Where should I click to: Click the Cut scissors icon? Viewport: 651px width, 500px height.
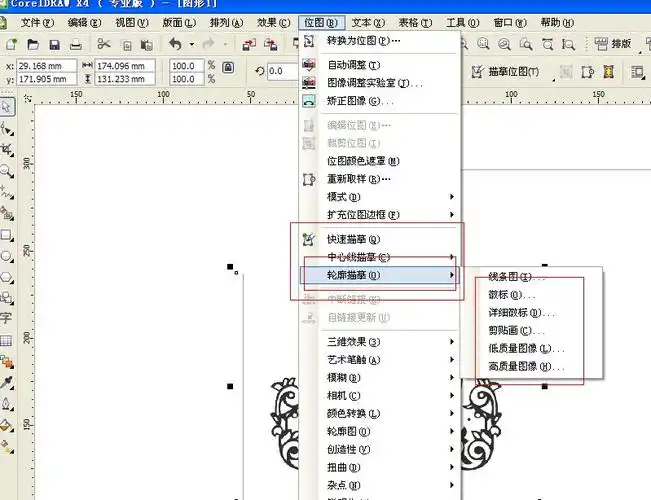point(104,44)
